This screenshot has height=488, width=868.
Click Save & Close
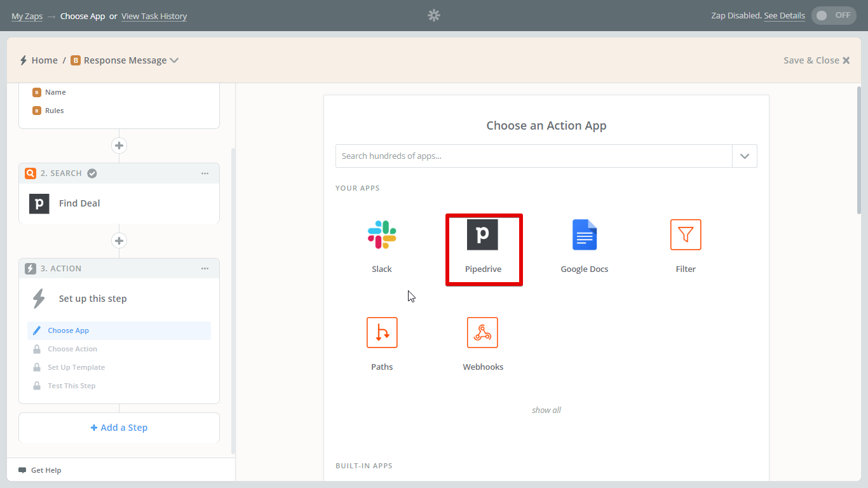point(817,60)
